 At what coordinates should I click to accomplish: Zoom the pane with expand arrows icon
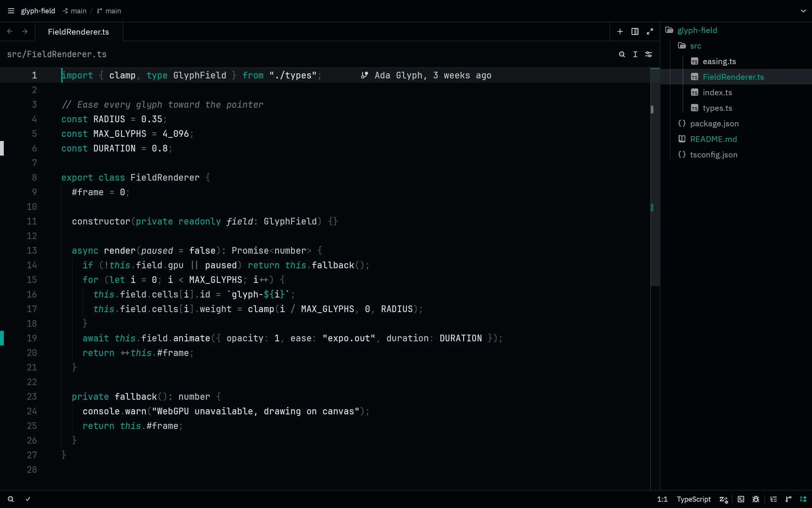click(x=650, y=31)
